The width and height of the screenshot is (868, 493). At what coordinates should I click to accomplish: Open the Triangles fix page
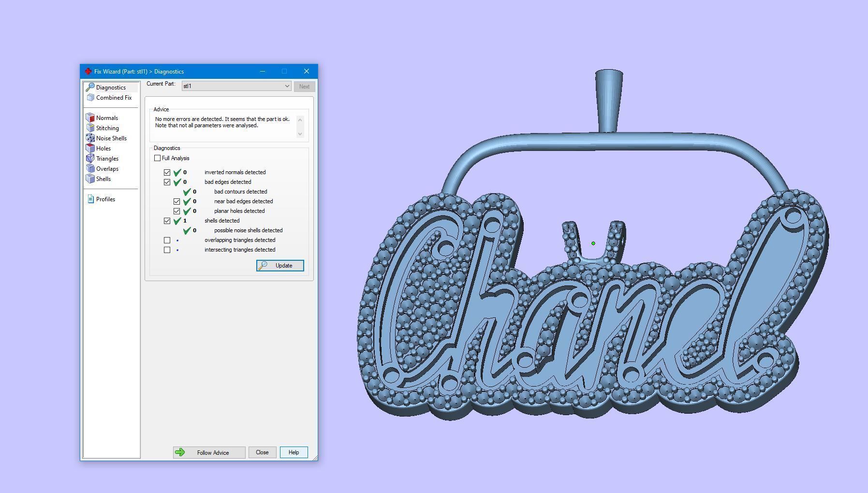tap(107, 159)
